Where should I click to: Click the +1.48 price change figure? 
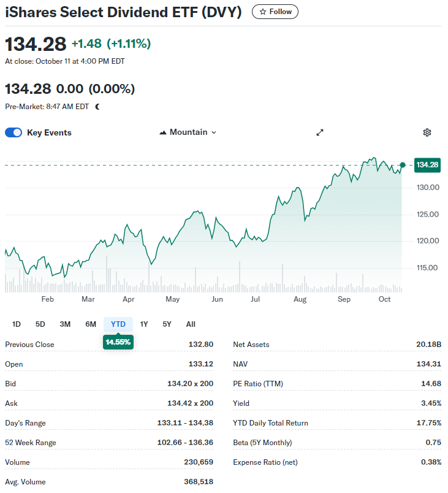coord(86,44)
